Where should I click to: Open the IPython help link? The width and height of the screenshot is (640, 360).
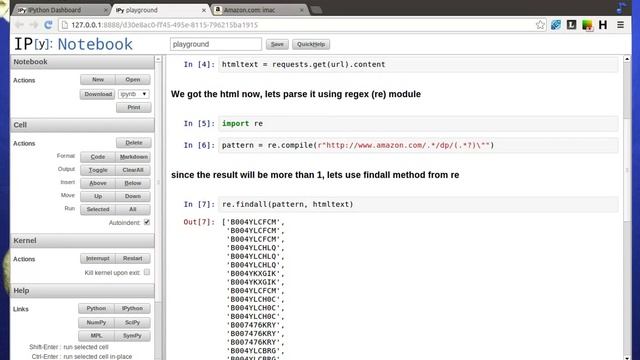click(x=132, y=309)
